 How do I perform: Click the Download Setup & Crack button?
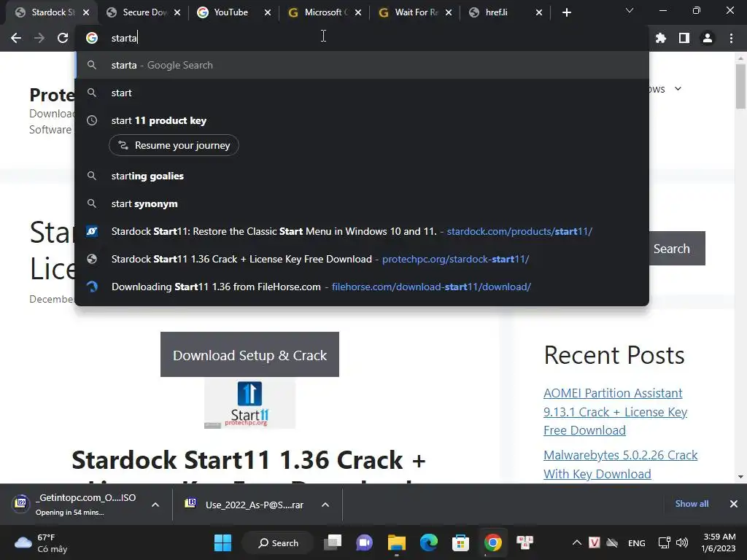click(249, 355)
